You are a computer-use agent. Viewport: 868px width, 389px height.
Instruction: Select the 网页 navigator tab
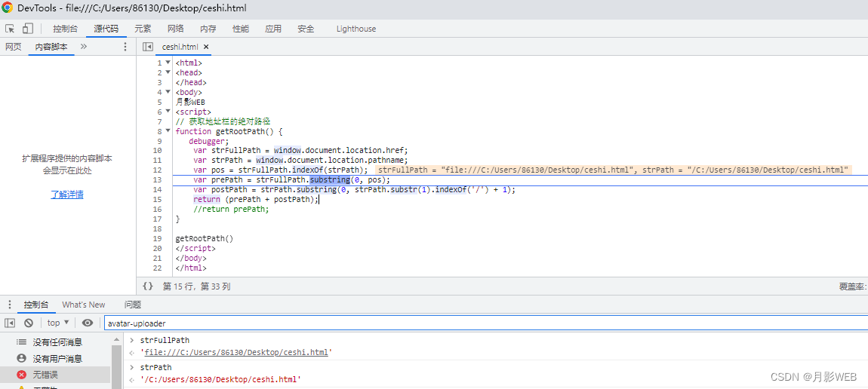(x=14, y=47)
